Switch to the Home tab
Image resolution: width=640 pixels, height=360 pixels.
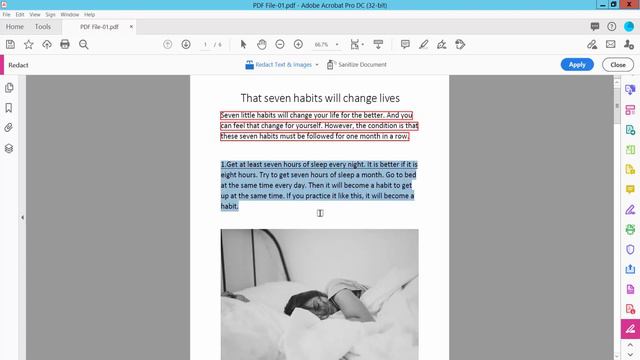(x=15, y=27)
